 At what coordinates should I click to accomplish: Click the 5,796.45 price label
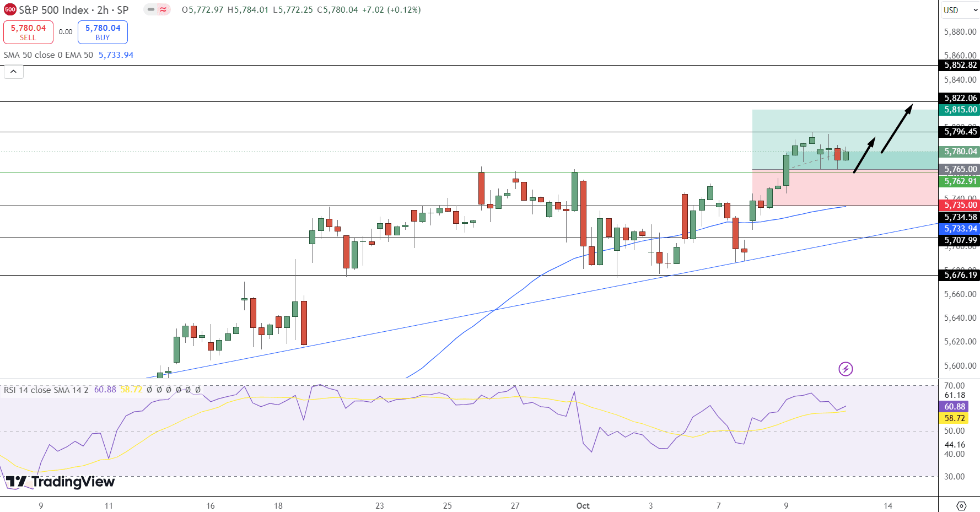point(959,132)
